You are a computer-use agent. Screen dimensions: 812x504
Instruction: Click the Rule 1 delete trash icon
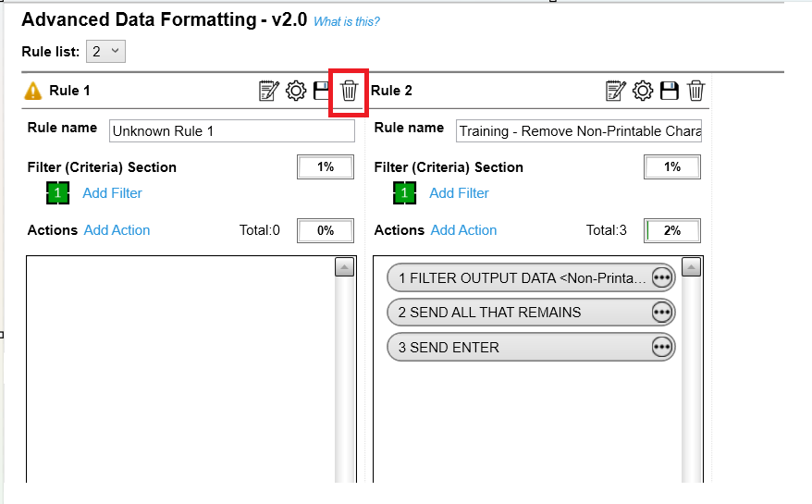[x=349, y=91]
